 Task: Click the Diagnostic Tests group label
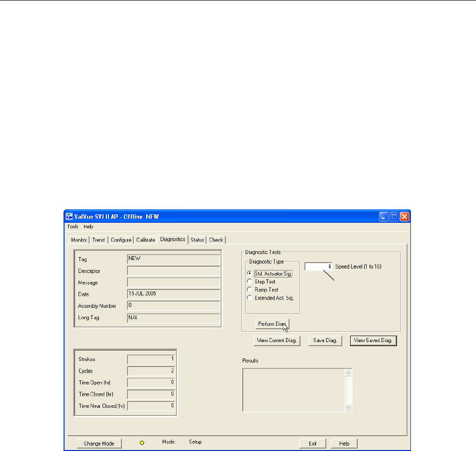pyautogui.click(x=263, y=252)
